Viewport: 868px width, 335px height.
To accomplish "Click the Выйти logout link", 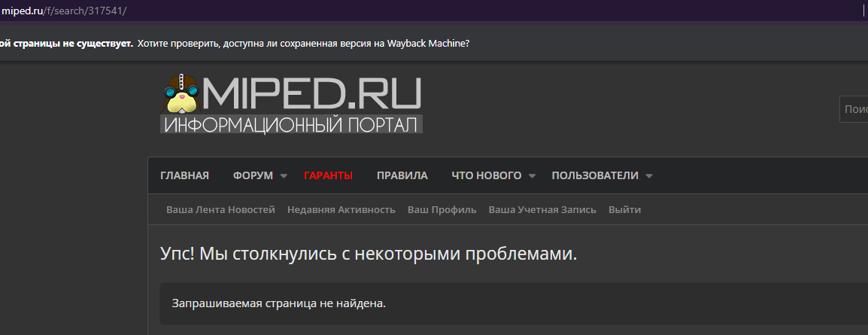I will [x=625, y=210].
